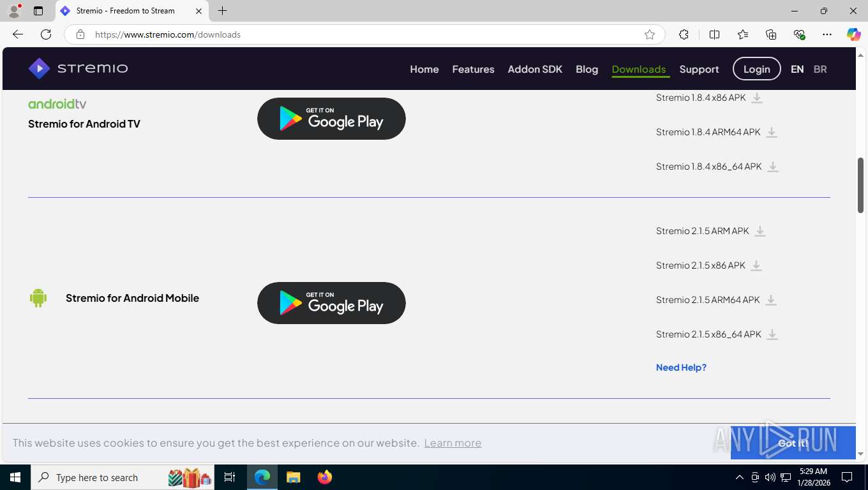868x490 pixels.
Task: Switch language to BR
Action: coord(820,69)
